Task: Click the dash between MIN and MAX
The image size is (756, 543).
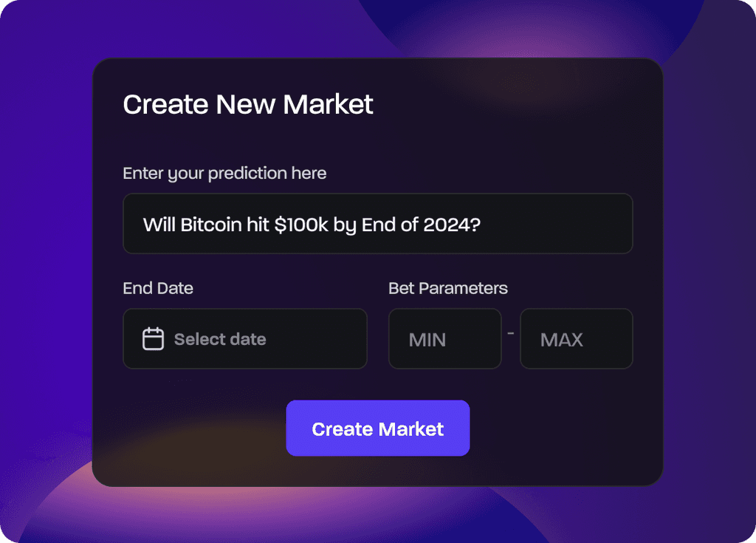Action: pos(510,334)
